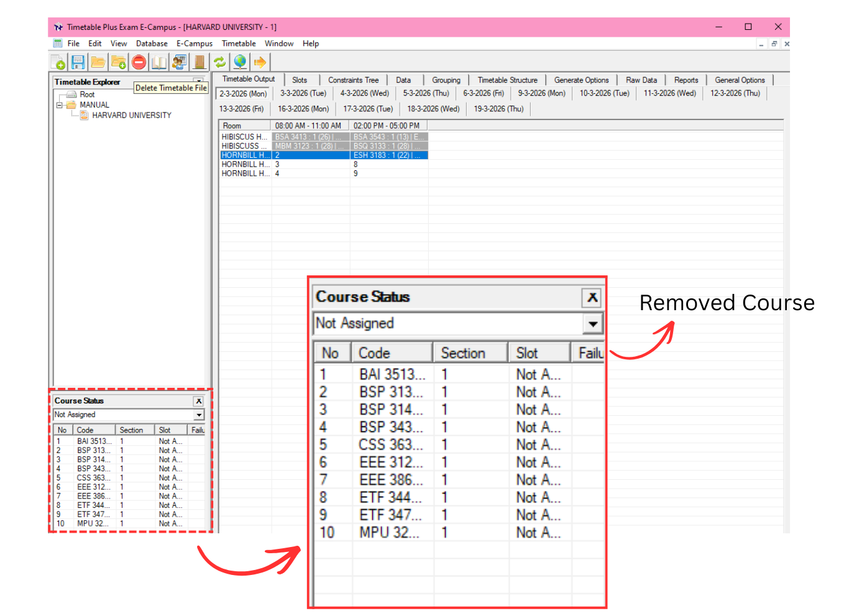Click the file icon beside HARVARD UNIVERSITY
The height and width of the screenshot is (616, 849).
(x=84, y=115)
